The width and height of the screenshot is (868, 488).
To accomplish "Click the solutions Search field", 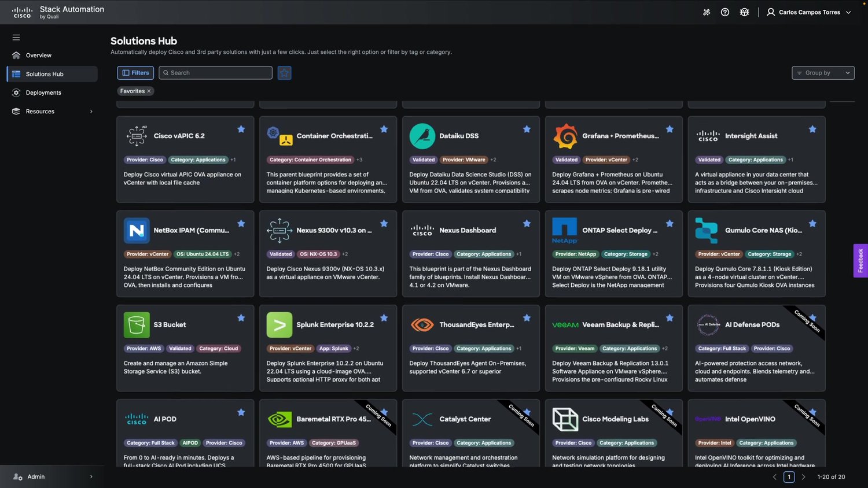I will click(x=215, y=73).
